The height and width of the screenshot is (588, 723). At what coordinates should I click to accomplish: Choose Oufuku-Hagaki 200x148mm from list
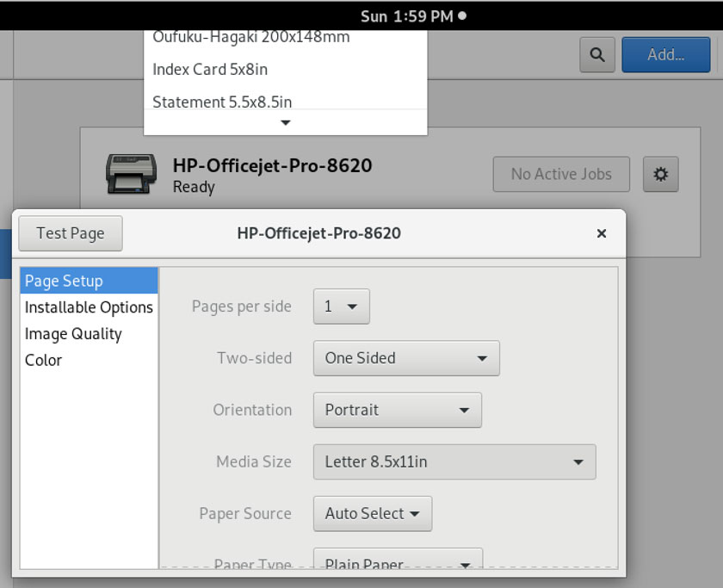pos(286,39)
